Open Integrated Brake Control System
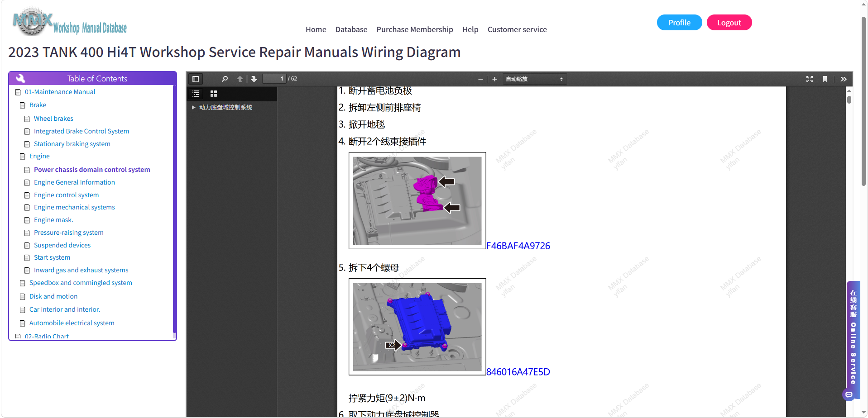868x418 pixels. pos(82,131)
